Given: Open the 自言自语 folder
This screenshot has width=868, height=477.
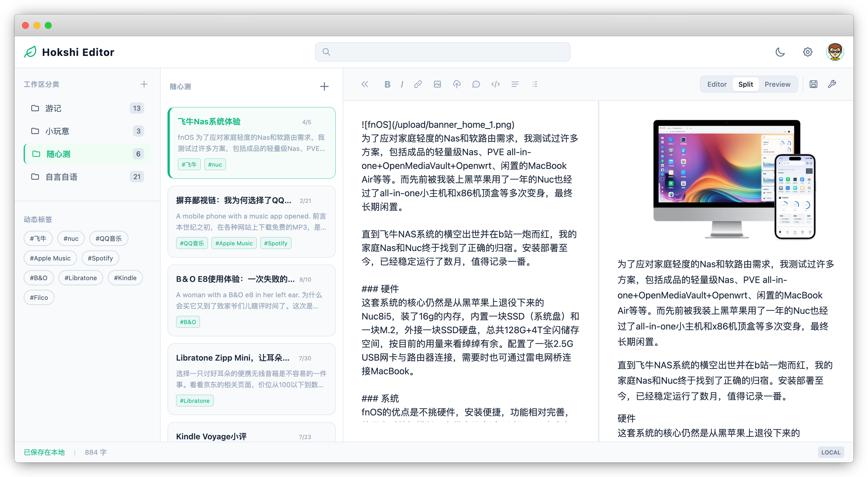Looking at the screenshot, I should pos(87,177).
